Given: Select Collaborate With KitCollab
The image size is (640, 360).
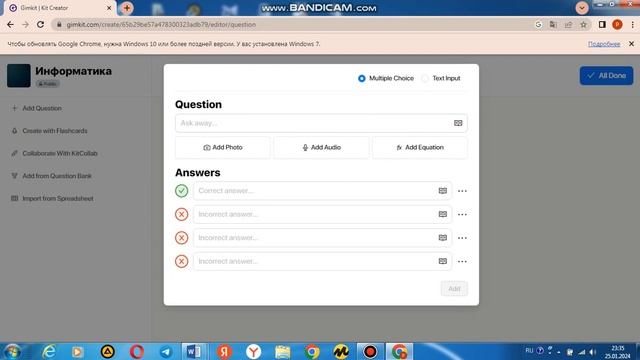Looking at the screenshot, I should click(55, 153).
